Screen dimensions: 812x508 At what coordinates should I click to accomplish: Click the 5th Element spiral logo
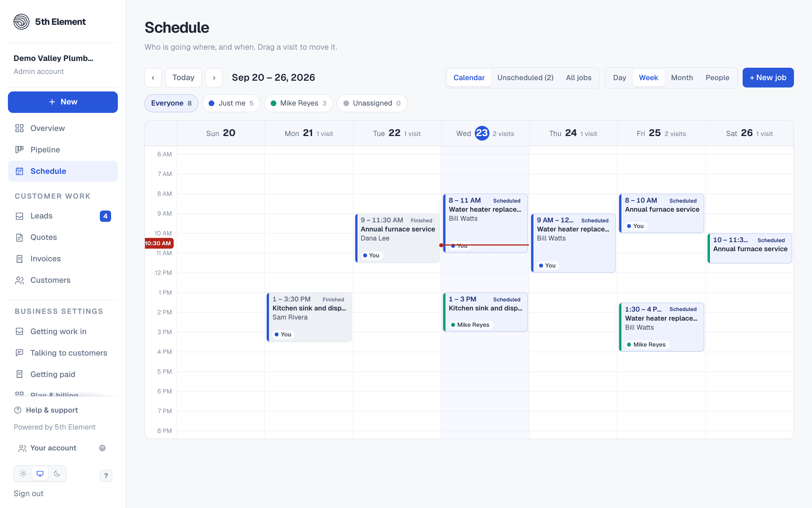pos(21,22)
